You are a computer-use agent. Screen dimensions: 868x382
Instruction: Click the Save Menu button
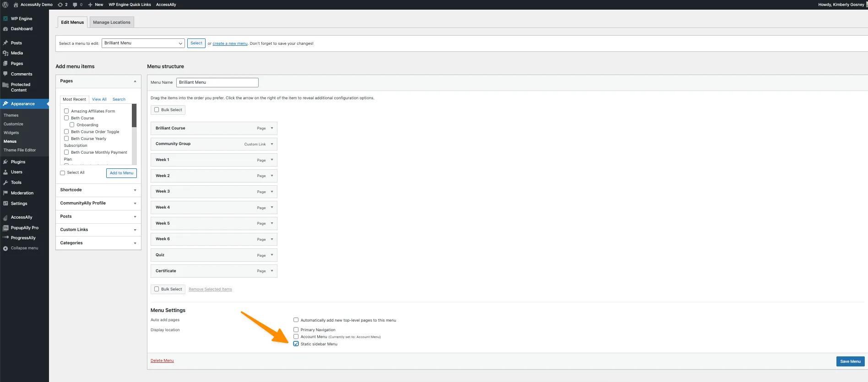[850, 361]
